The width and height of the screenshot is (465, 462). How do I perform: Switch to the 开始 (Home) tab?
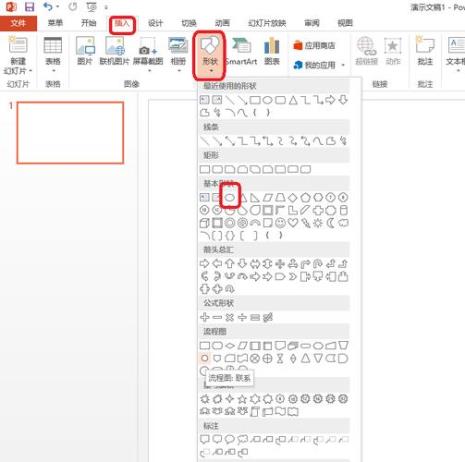coord(89,23)
